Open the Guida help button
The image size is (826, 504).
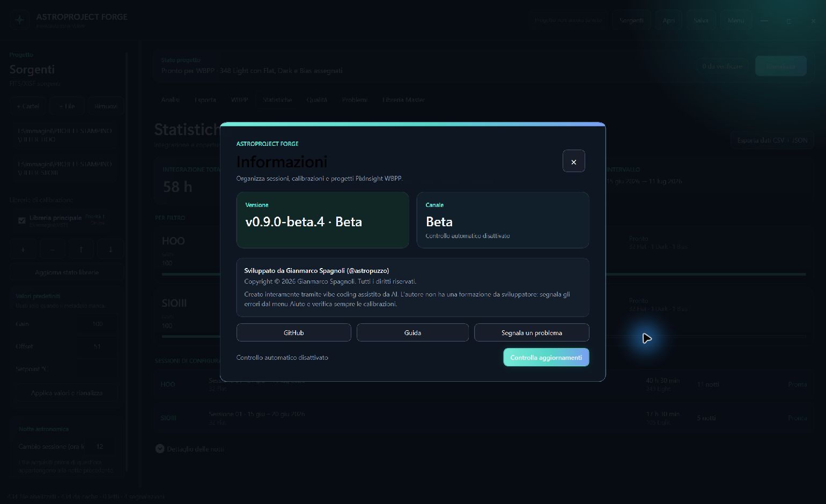[x=412, y=332]
